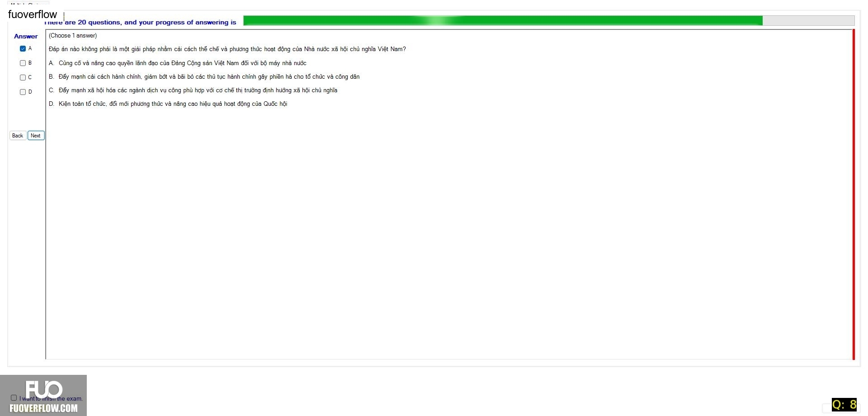The image size is (868, 416).
Task: Go Back to previous question
Action: coord(18,136)
